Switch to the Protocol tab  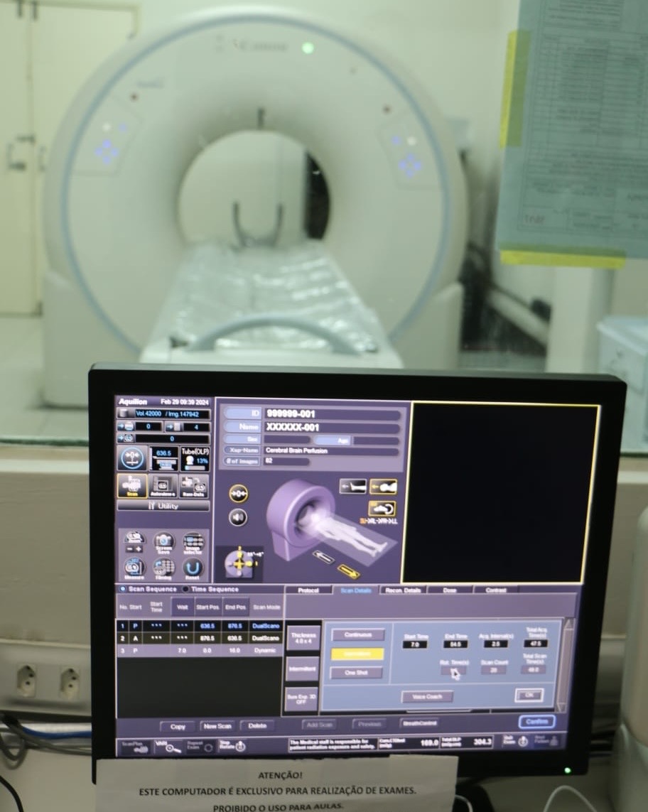pyautogui.click(x=308, y=590)
